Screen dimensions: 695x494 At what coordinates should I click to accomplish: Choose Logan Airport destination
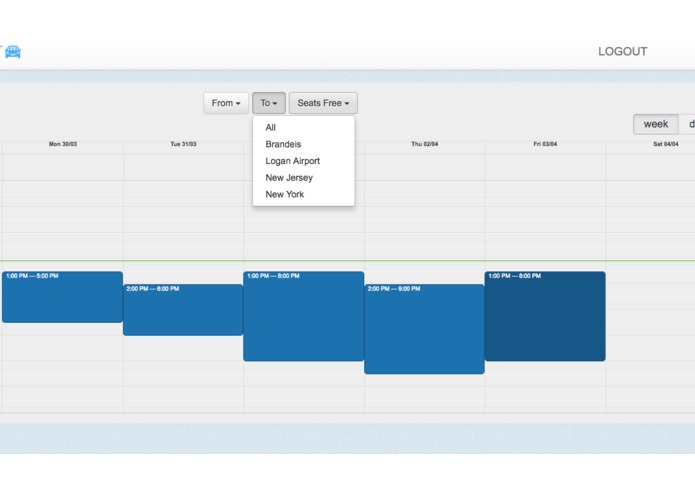pyautogui.click(x=304, y=161)
